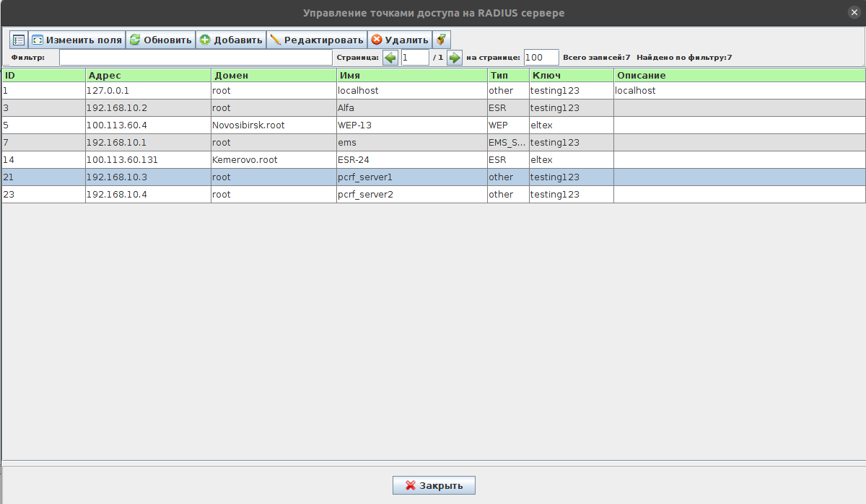The height and width of the screenshot is (504, 866).
Task: Sort by the Имя column header
Action: tap(412, 75)
